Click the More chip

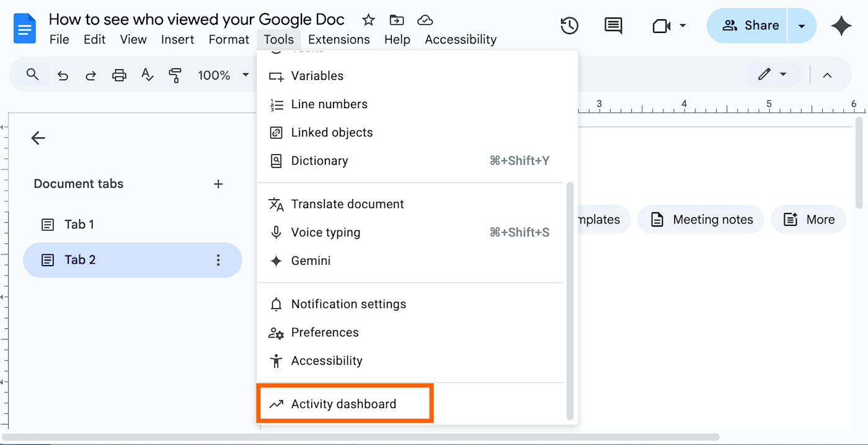808,220
